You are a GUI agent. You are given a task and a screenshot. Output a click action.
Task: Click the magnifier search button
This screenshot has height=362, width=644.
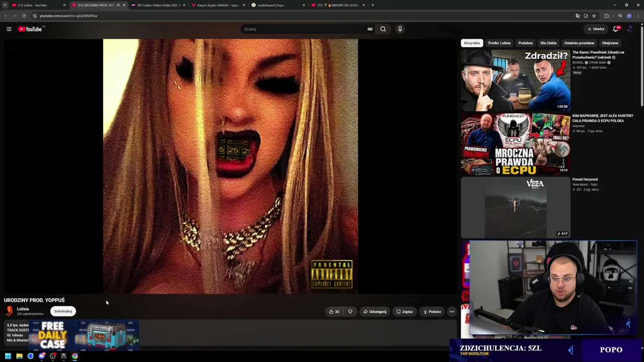pyautogui.click(x=383, y=29)
